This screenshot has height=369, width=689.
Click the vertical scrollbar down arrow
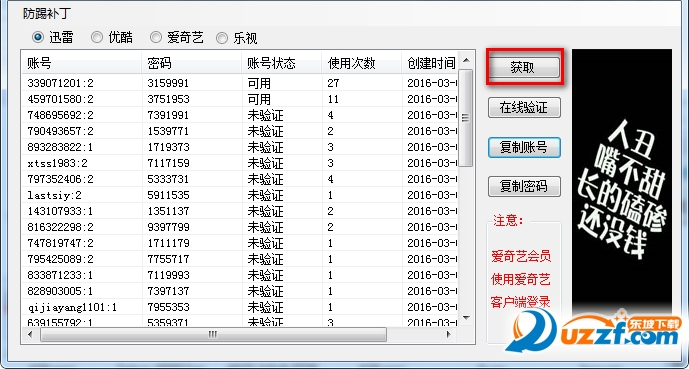pos(466,318)
